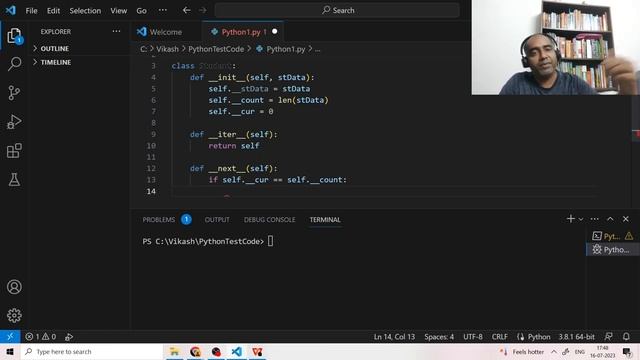The image size is (640, 360).
Task: Open Explorer views and more actions ellipsis
Action: click(116, 31)
